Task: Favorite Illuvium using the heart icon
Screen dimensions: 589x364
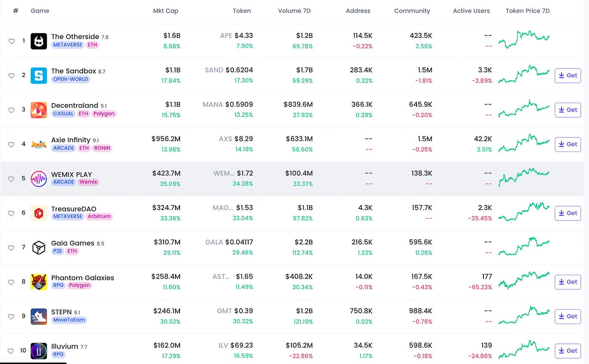Action: [11, 351]
